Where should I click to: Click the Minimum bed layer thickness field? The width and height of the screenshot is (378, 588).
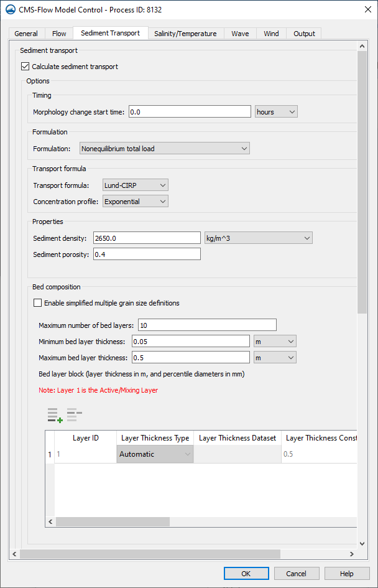tap(191, 341)
